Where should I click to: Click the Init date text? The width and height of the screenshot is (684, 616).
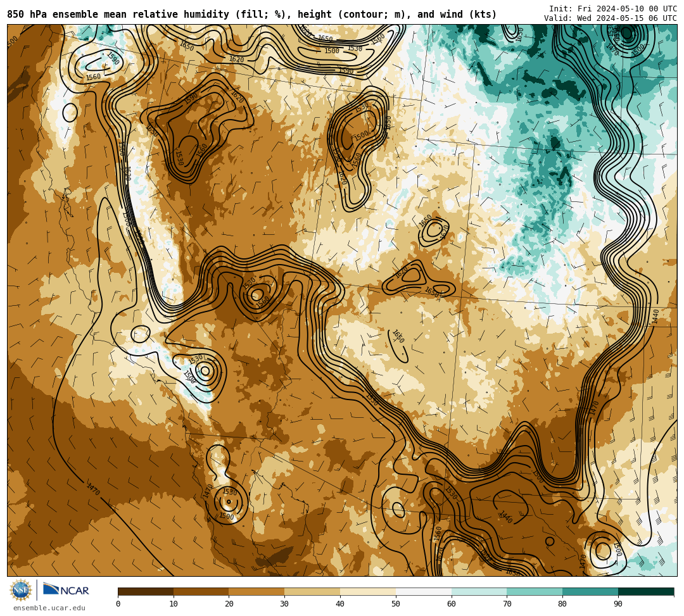click(613, 9)
